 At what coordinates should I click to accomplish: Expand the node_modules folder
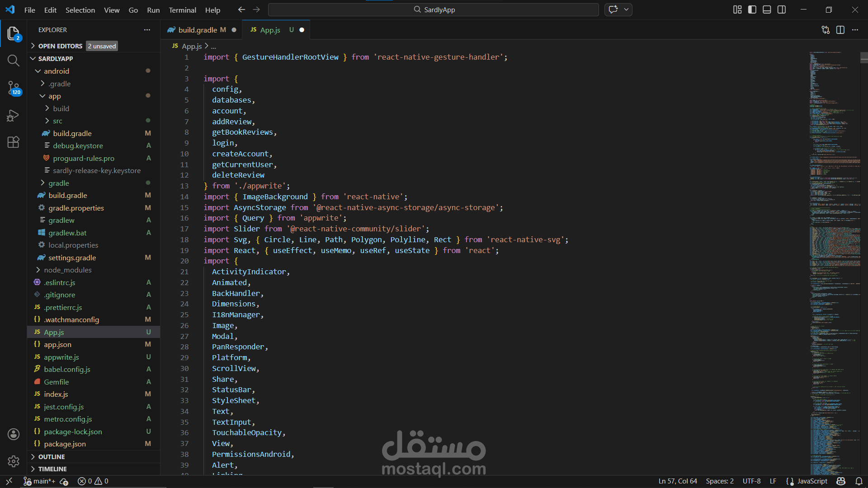coord(67,270)
